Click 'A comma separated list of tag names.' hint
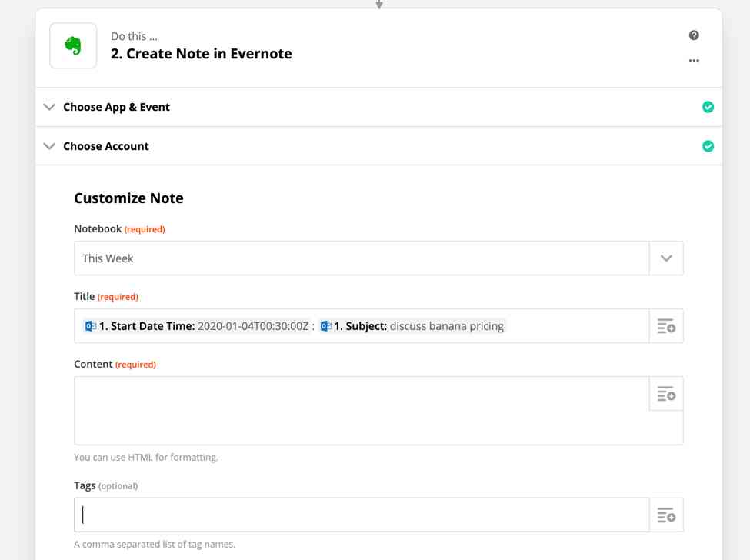Screen dimensions: 750x560 tap(155, 544)
